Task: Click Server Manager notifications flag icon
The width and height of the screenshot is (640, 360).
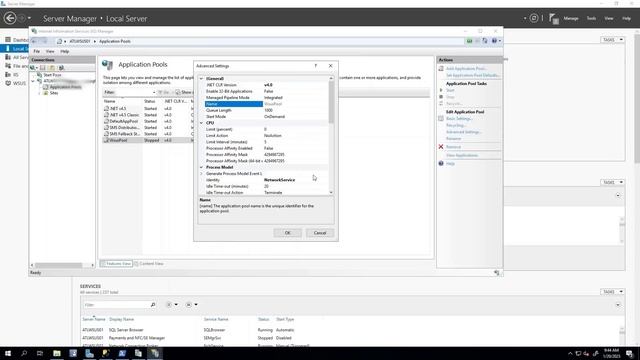Action: (553, 18)
